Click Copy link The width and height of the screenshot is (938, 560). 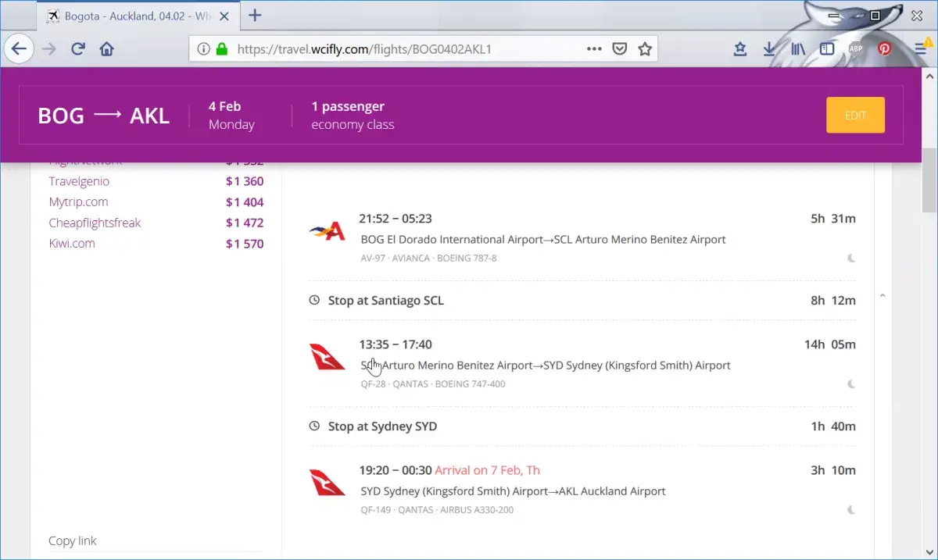73,540
